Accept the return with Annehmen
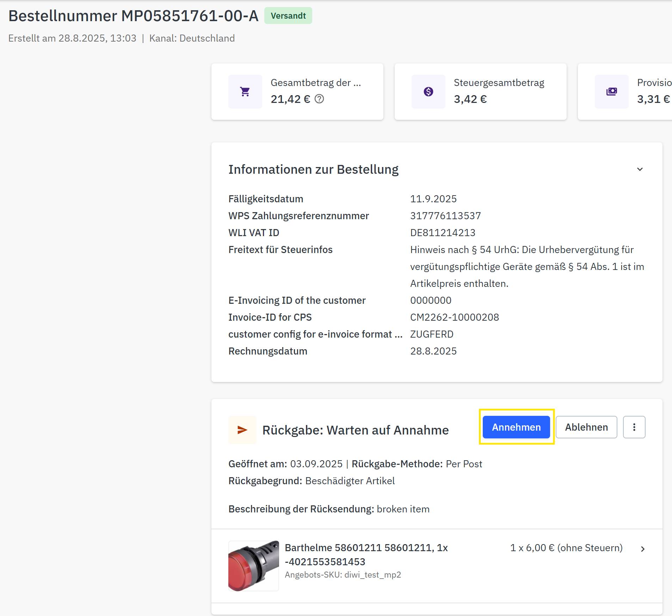 (516, 427)
